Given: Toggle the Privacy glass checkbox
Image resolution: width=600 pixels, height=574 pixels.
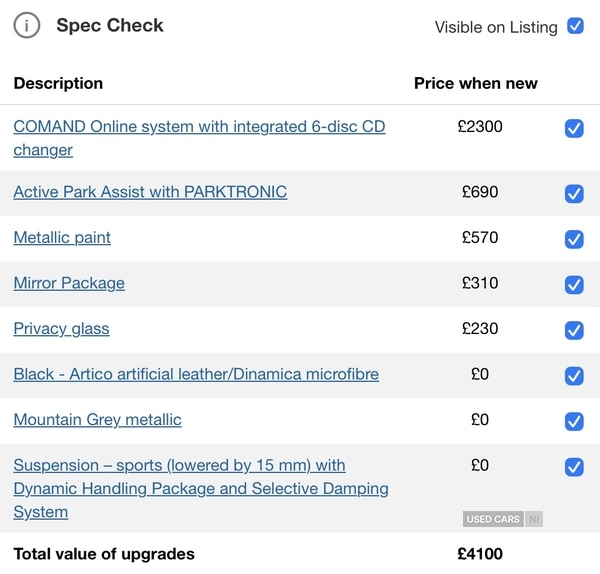Looking at the screenshot, I should (574, 330).
